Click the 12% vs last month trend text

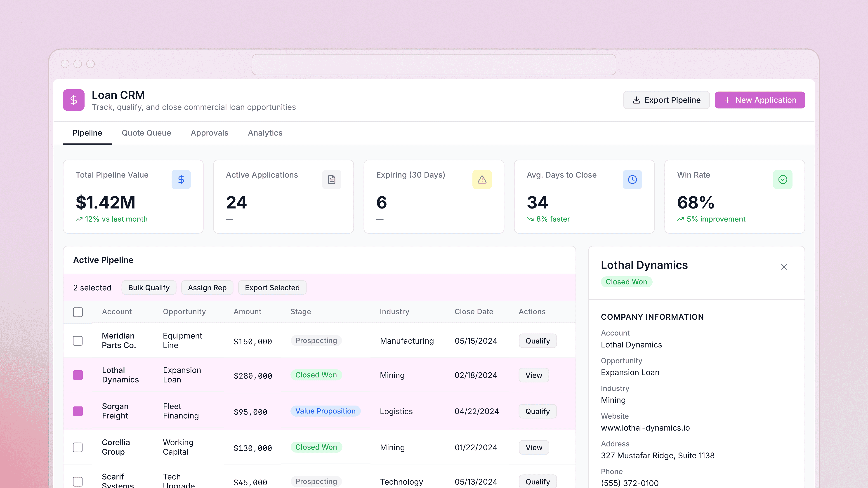[x=116, y=219]
